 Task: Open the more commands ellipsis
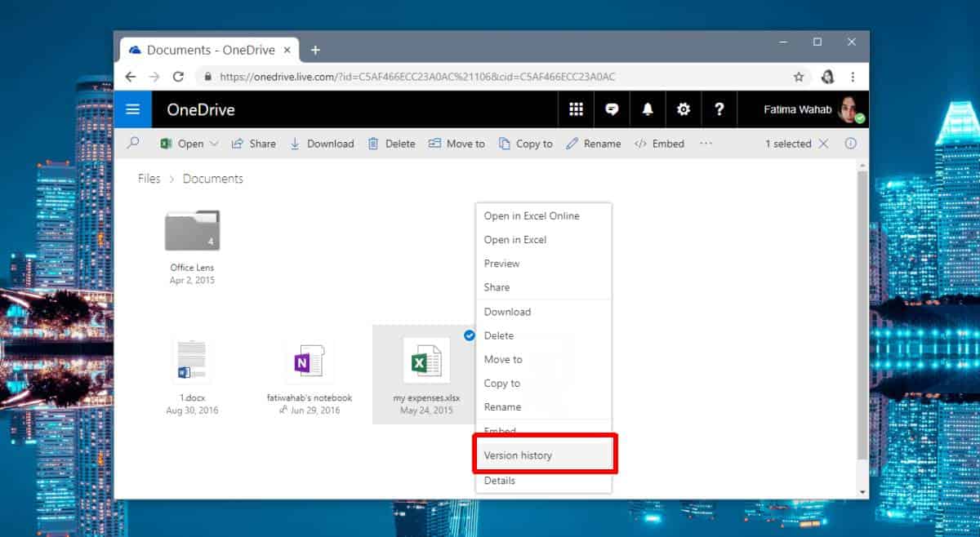pyautogui.click(x=706, y=144)
